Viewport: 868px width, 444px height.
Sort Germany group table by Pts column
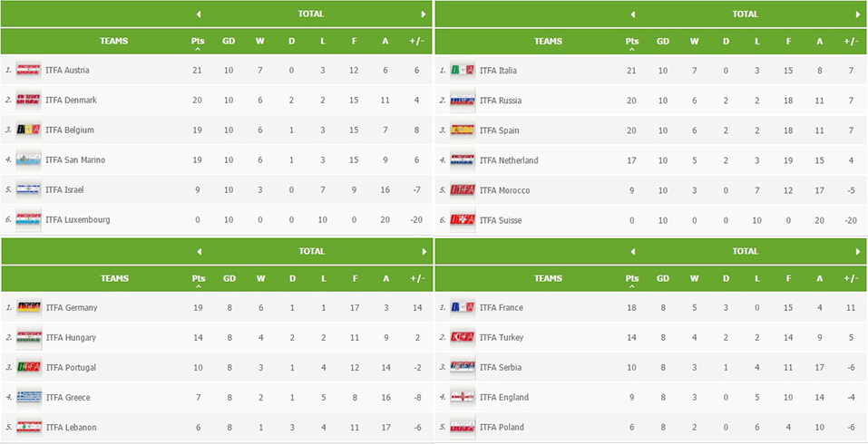click(198, 279)
